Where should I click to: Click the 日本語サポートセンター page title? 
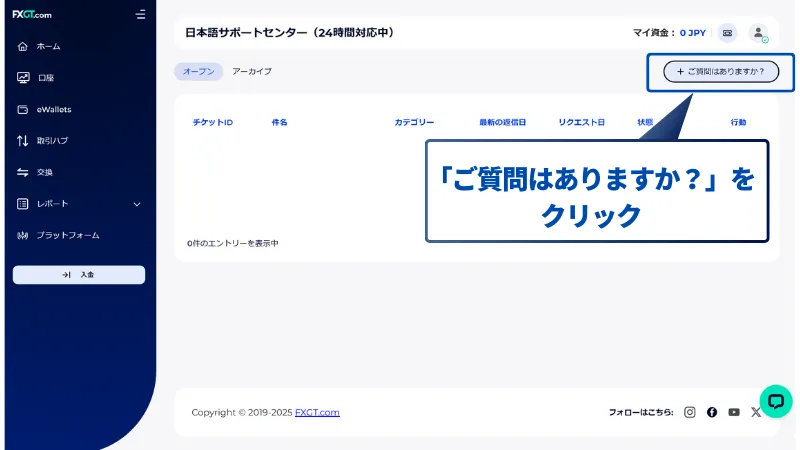point(290,33)
